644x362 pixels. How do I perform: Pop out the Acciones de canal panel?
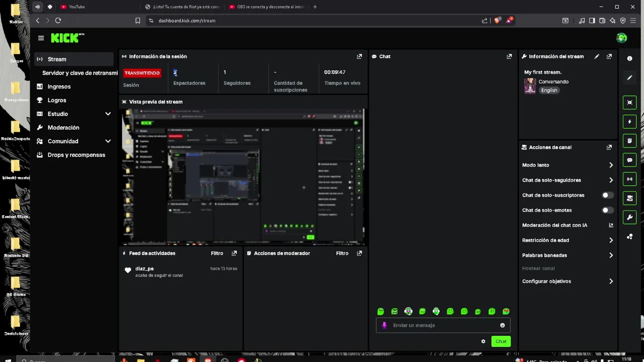tap(609, 147)
